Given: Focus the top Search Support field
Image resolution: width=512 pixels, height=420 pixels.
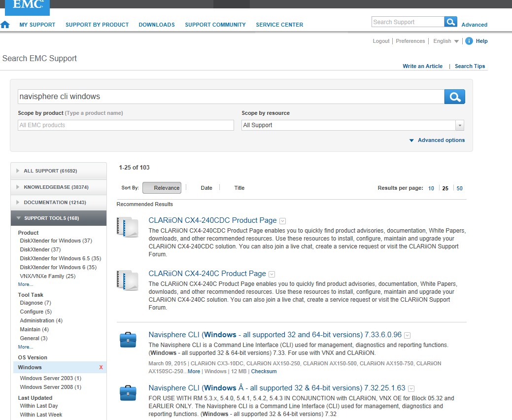Looking at the screenshot, I should click(408, 22).
